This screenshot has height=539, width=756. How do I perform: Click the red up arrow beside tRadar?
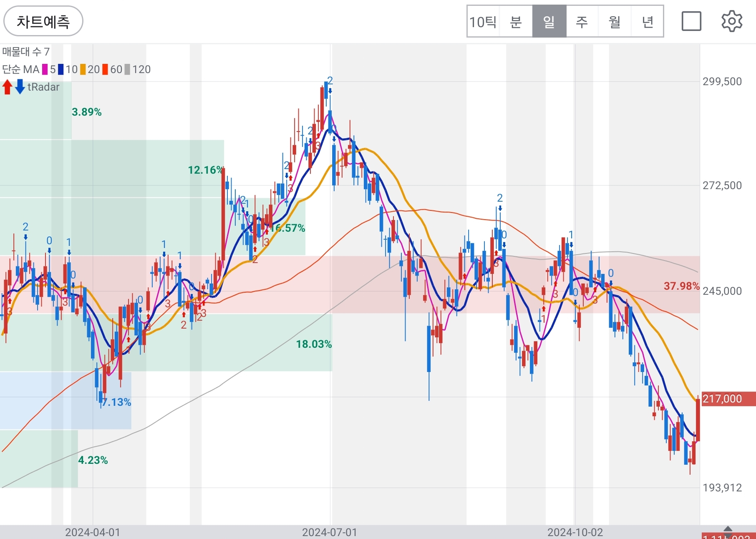pos(7,87)
